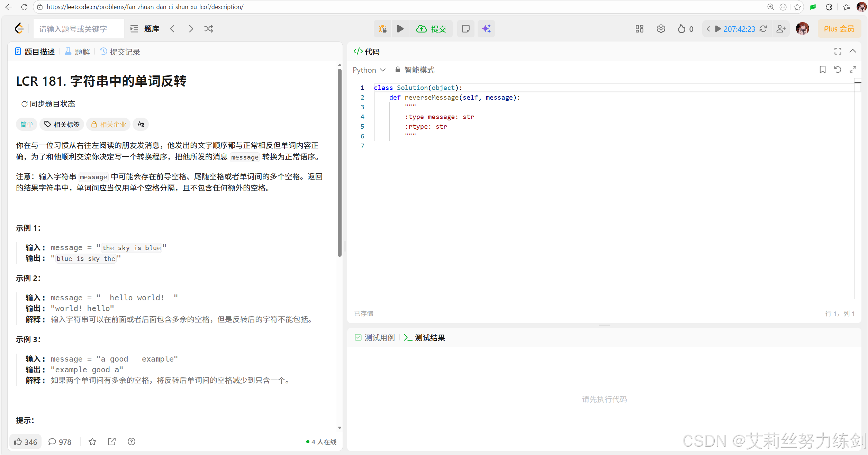The image size is (868, 455).
Task: Like the problem with thumbs-up 346
Action: (26, 442)
